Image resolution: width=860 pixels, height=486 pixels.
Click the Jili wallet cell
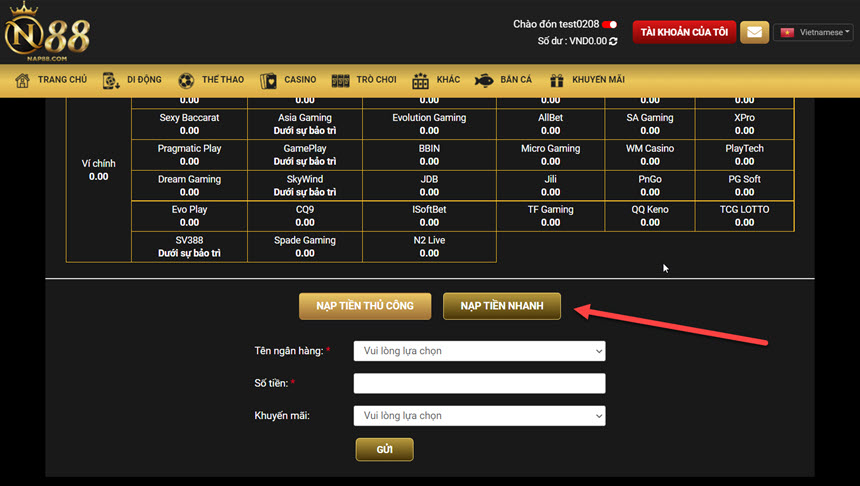click(550, 185)
